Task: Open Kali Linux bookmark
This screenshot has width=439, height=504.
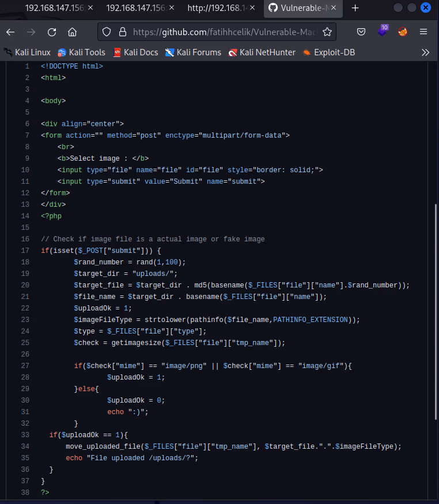Action: [x=27, y=52]
